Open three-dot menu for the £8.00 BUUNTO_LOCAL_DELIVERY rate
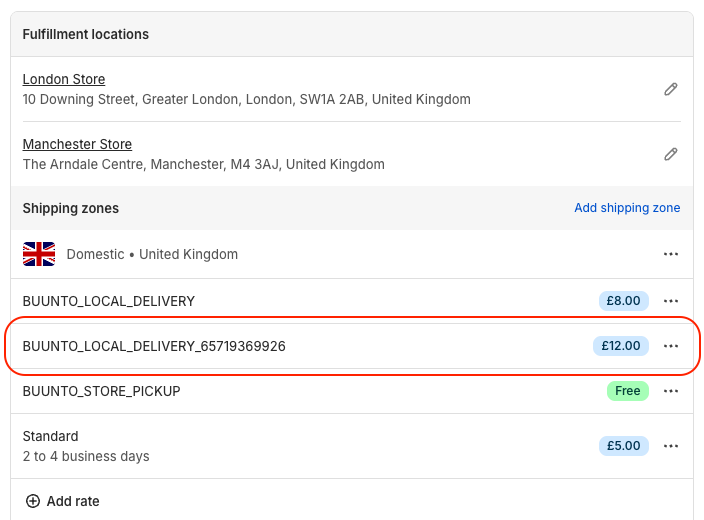 [x=671, y=301]
